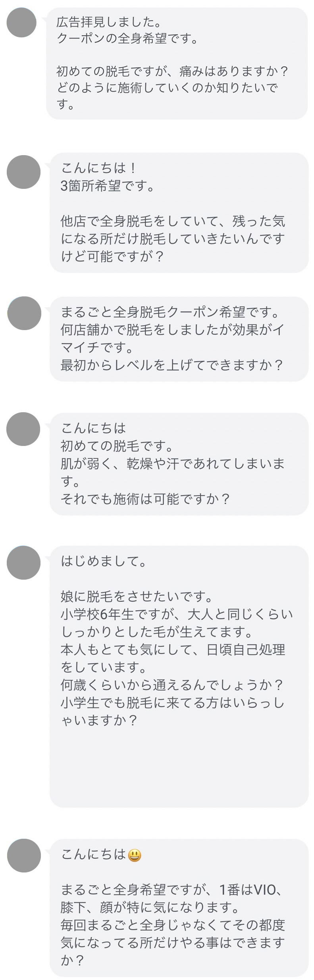Select avatar beside the 肌が弱く message
Screen dimensions: 314x980
pos(24,429)
